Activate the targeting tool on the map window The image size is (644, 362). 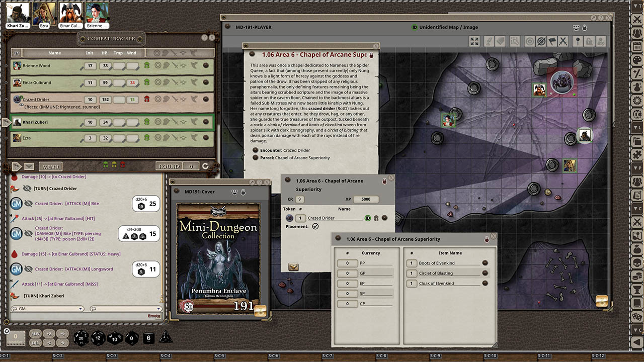[529, 41]
